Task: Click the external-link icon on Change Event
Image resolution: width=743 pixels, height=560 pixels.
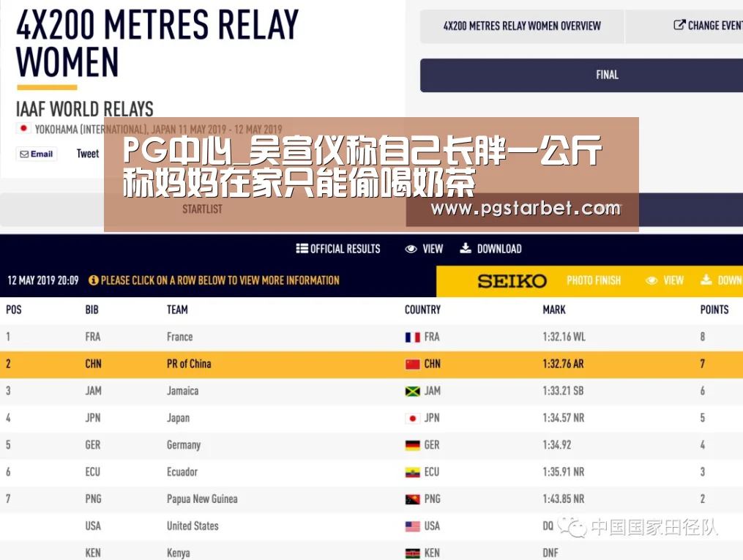Action: pyautogui.click(x=679, y=25)
